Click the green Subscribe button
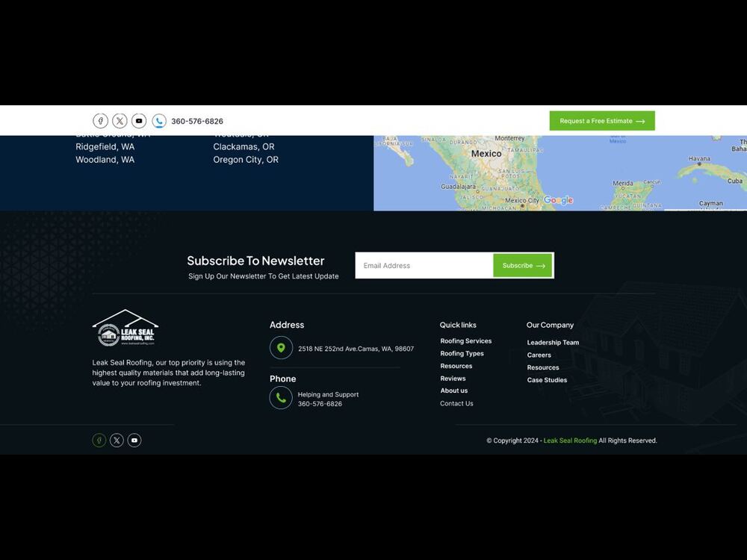Viewport: 747px width, 560px height. tap(523, 266)
